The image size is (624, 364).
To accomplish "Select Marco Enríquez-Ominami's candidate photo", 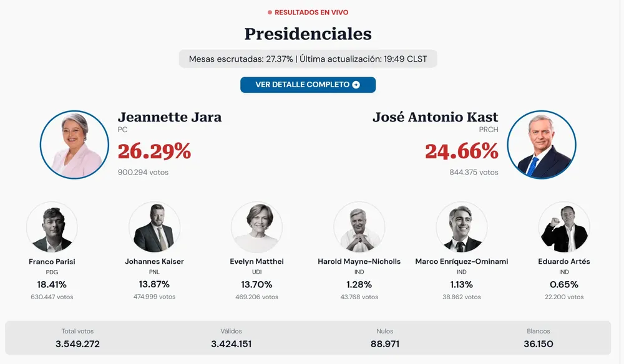I will 461,226.
